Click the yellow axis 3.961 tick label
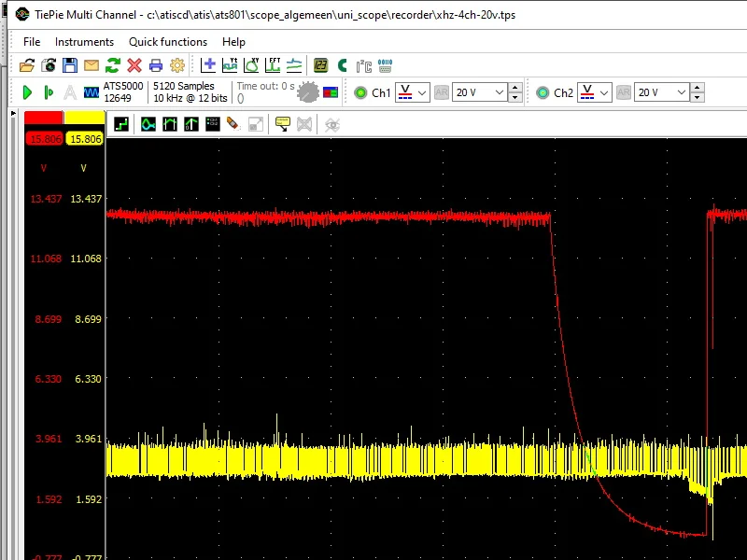 89,439
